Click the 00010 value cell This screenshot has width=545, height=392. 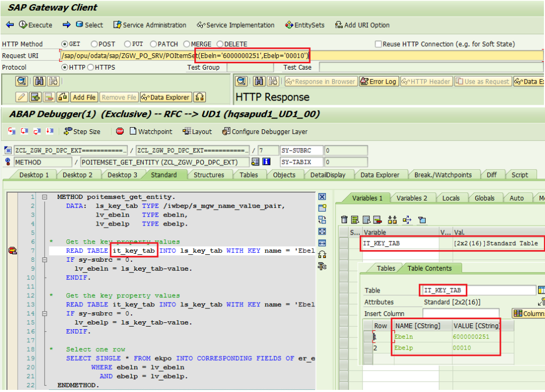[475, 348]
